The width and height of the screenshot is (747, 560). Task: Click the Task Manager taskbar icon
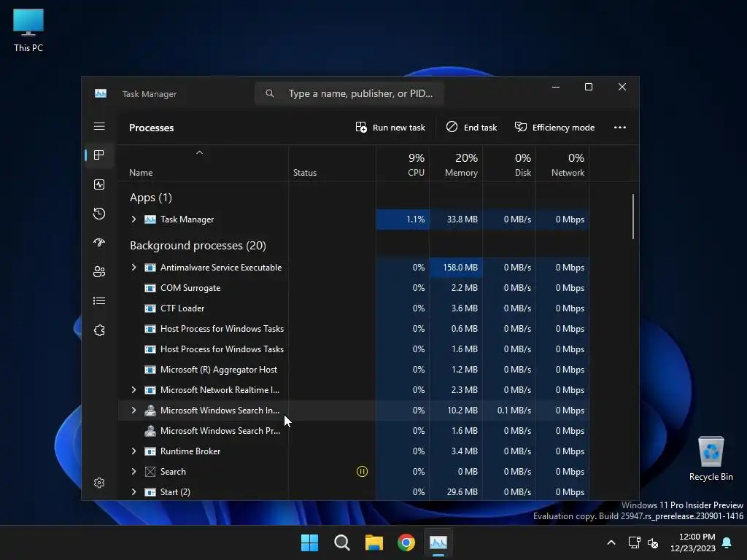[438, 542]
